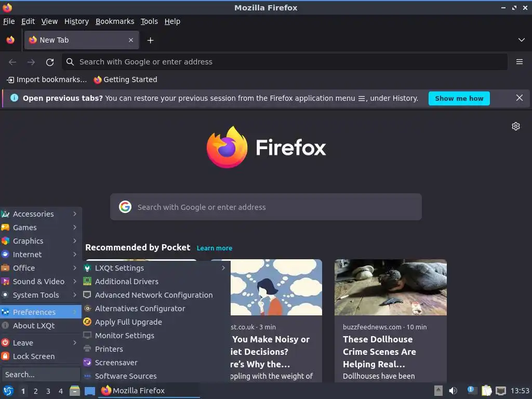Click the show desktop panel icon
532x399 pixels.
(x=89, y=391)
